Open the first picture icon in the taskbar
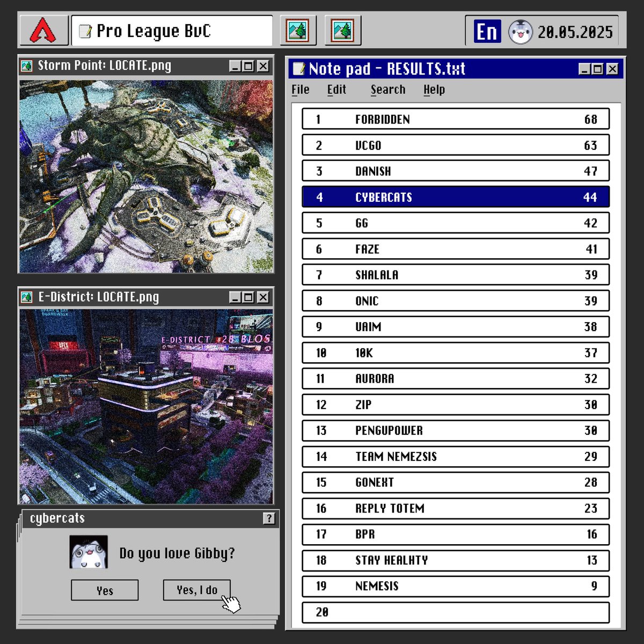The height and width of the screenshot is (644, 644). [298, 31]
